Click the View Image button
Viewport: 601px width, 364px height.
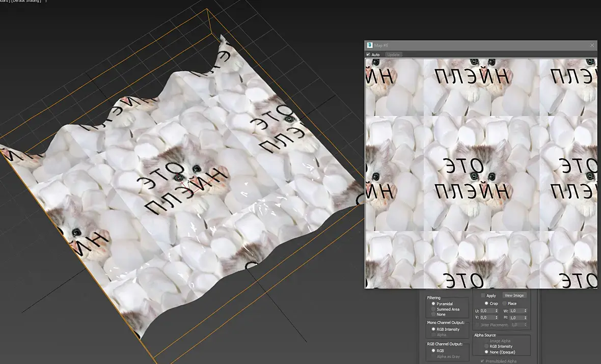point(514,295)
